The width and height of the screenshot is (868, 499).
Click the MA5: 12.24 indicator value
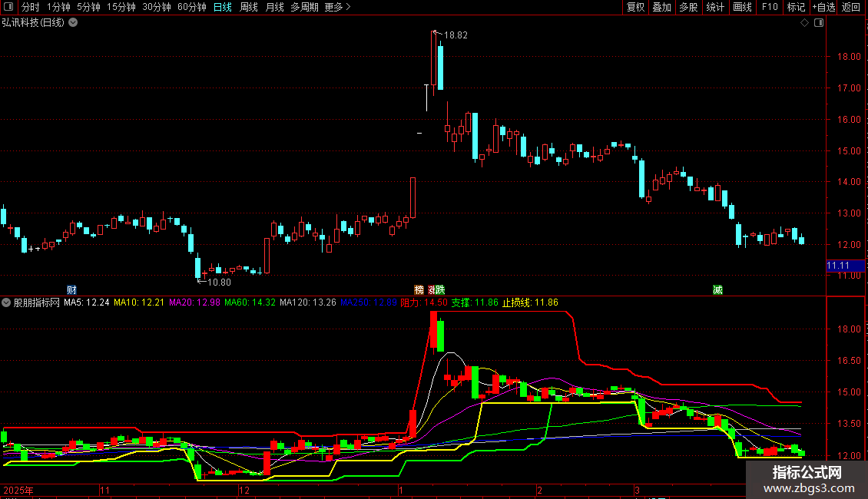(86, 302)
